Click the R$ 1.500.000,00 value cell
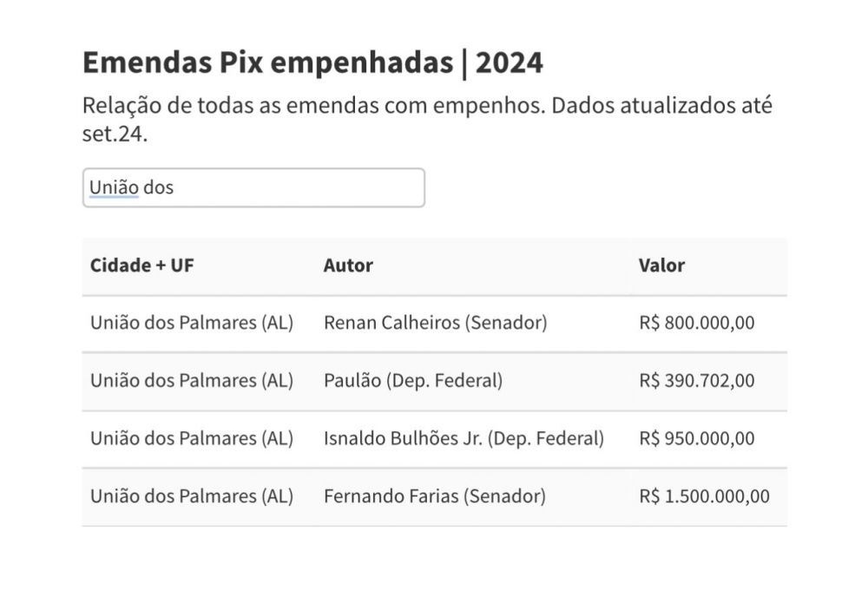This screenshot has height=610, width=868. (x=704, y=495)
